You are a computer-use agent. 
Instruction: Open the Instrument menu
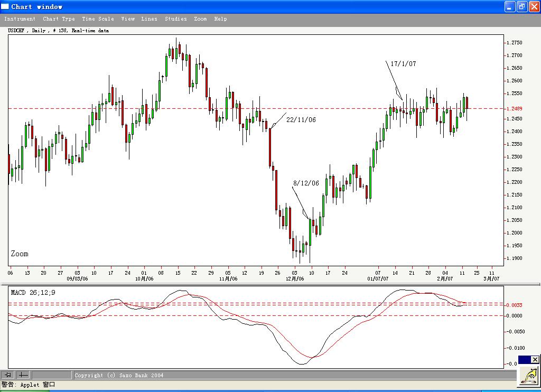tap(20, 19)
